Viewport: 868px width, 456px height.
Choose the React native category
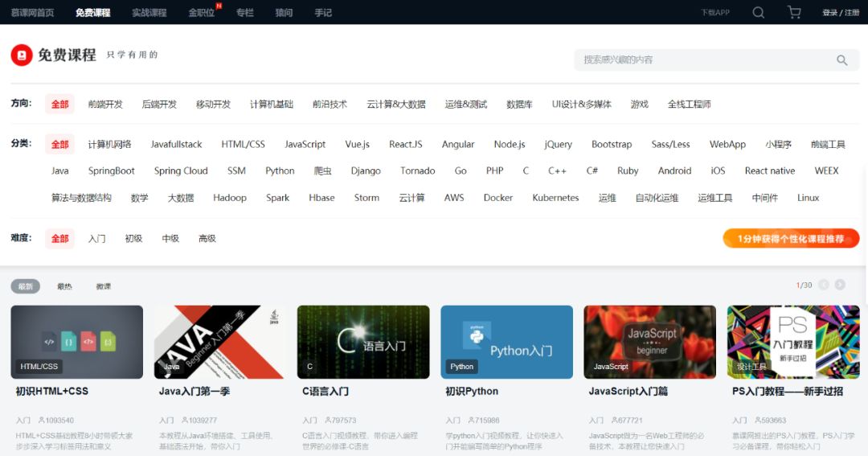click(769, 170)
